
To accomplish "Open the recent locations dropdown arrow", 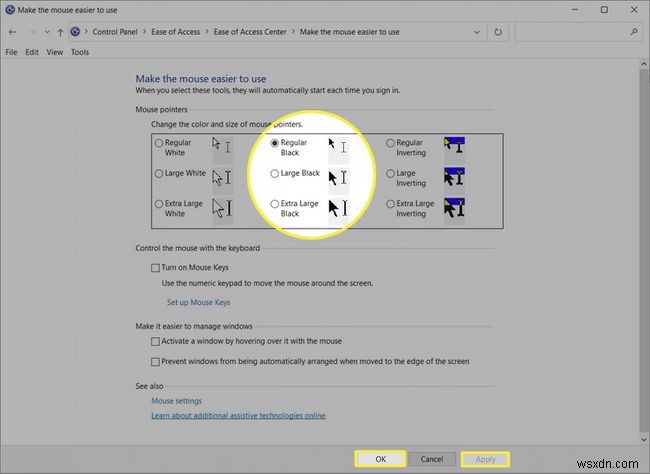I will 47,32.
